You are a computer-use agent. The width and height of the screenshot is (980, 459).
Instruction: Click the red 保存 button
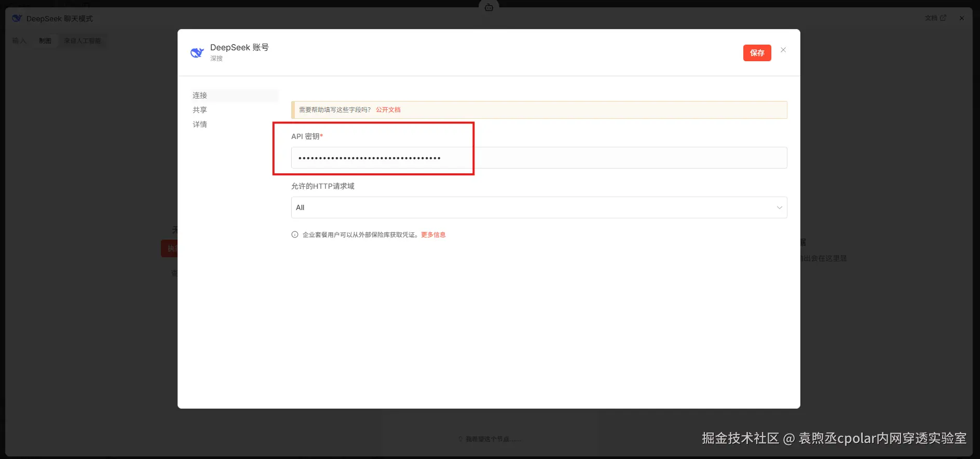[x=757, y=53]
